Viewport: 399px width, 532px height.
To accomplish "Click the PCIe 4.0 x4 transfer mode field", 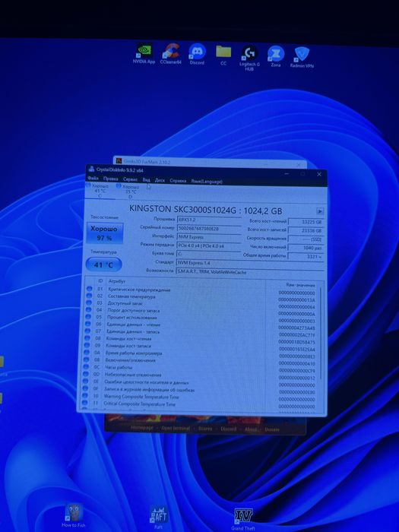I will click(x=208, y=245).
